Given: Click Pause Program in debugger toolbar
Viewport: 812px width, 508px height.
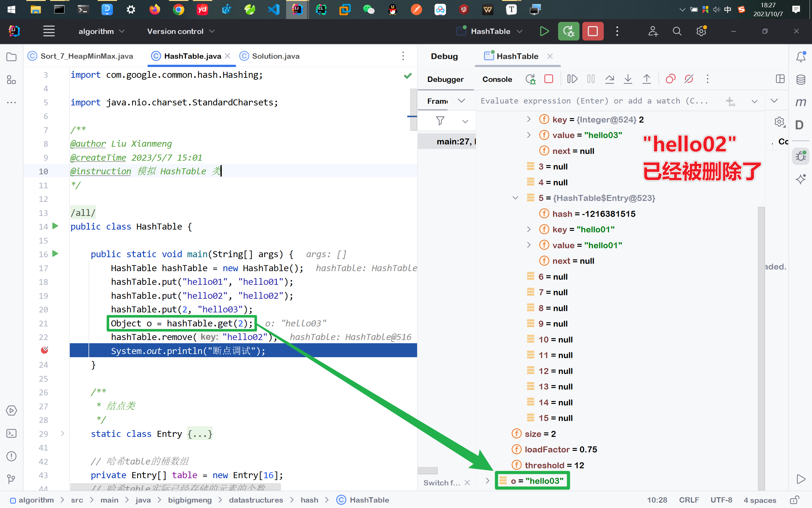Looking at the screenshot, I should (x=591, y=79).
